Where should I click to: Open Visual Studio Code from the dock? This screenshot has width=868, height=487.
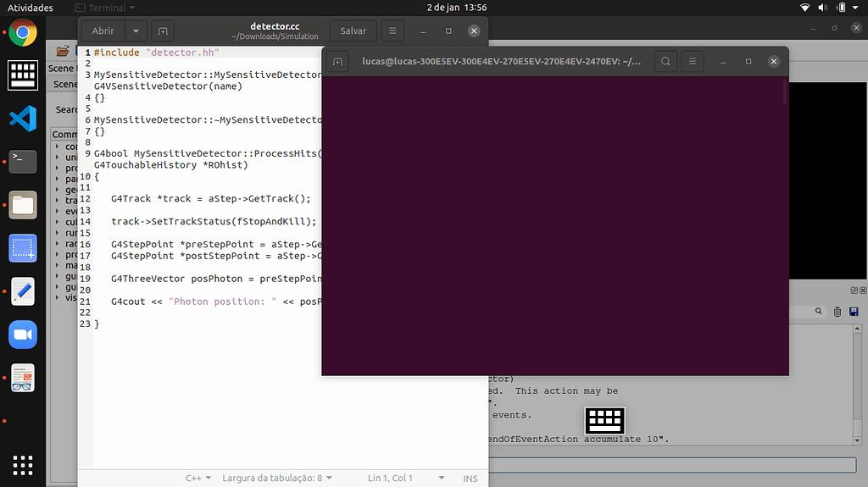pyautogui.click(x=23, y=119)
